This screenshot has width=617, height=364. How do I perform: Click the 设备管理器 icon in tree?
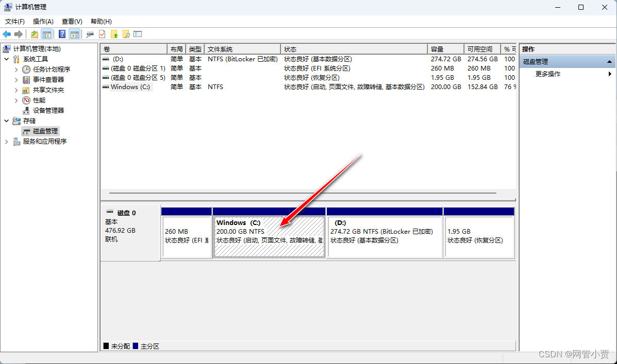point(26,111)
